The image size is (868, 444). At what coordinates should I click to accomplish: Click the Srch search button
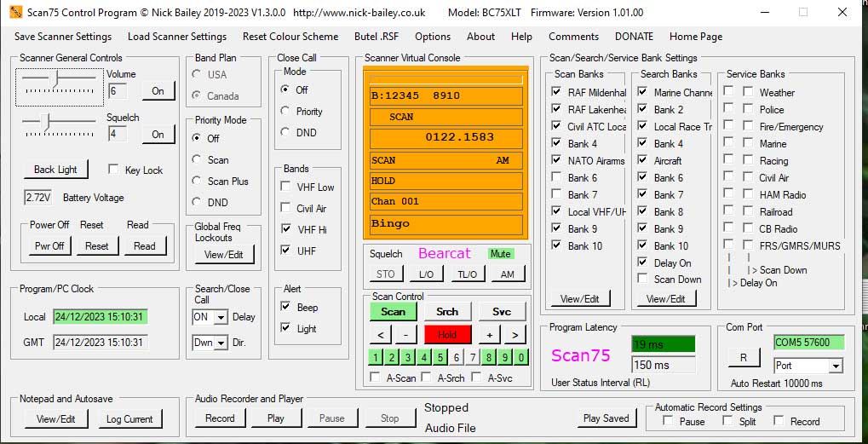coord(447,312)
